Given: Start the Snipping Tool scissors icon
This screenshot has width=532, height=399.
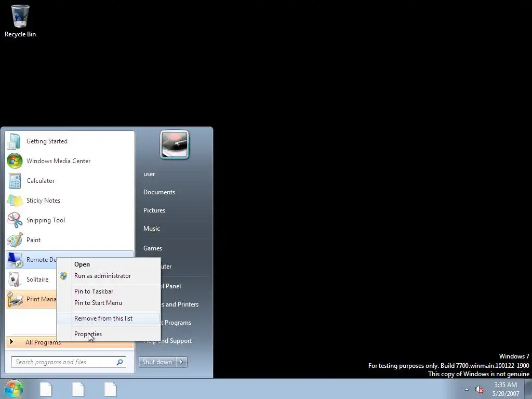Looking at the screenshot, I should pyautogui.click(x=15, y=220).
